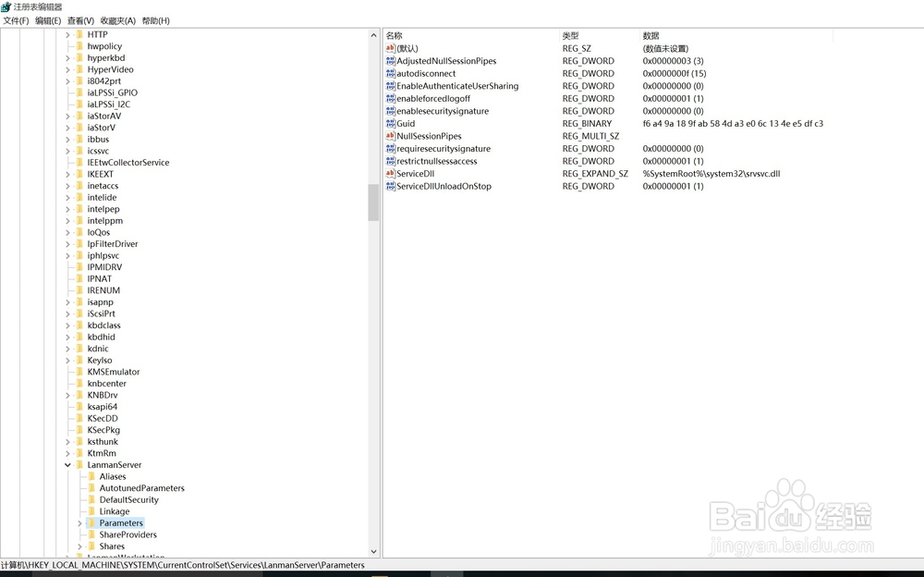The height and width of the screenshot is (577, 924).
Task: Click the tree scrollbar down arrow
Action: 373,552
